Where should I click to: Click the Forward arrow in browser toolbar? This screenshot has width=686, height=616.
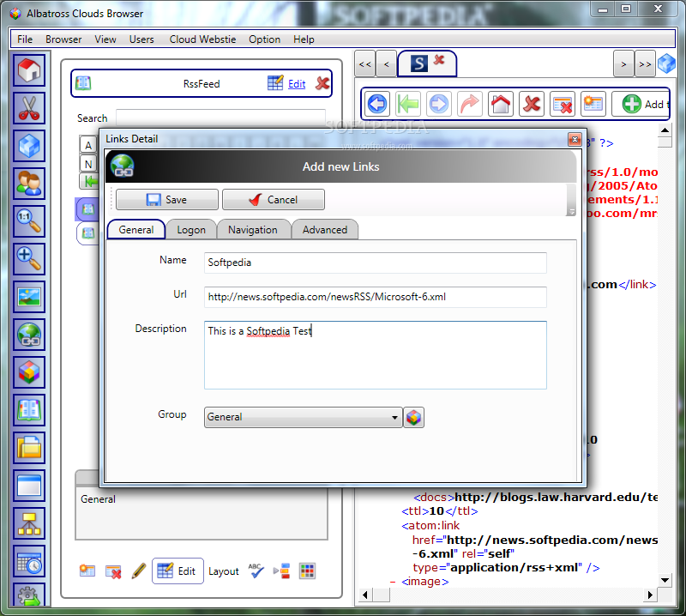click(x=439, y=104)
